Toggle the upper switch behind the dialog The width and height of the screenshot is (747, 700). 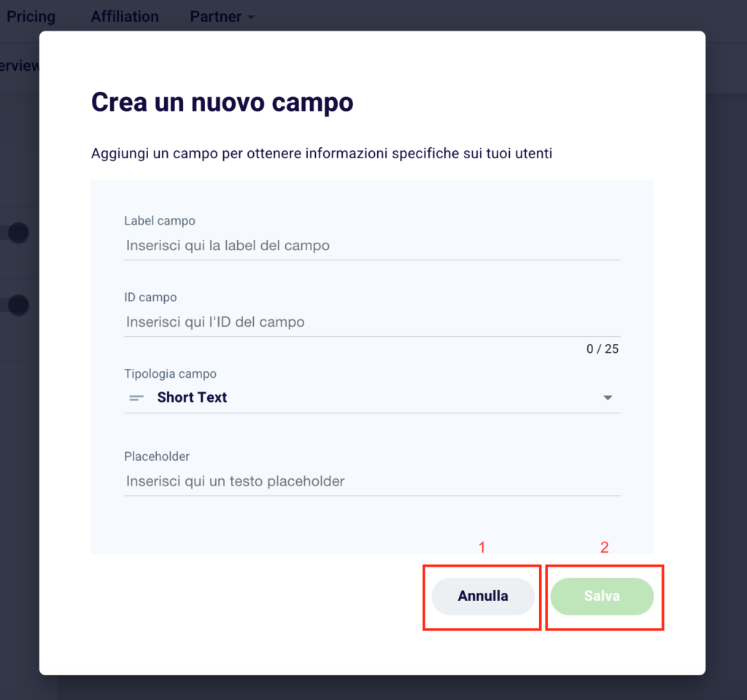18,233
